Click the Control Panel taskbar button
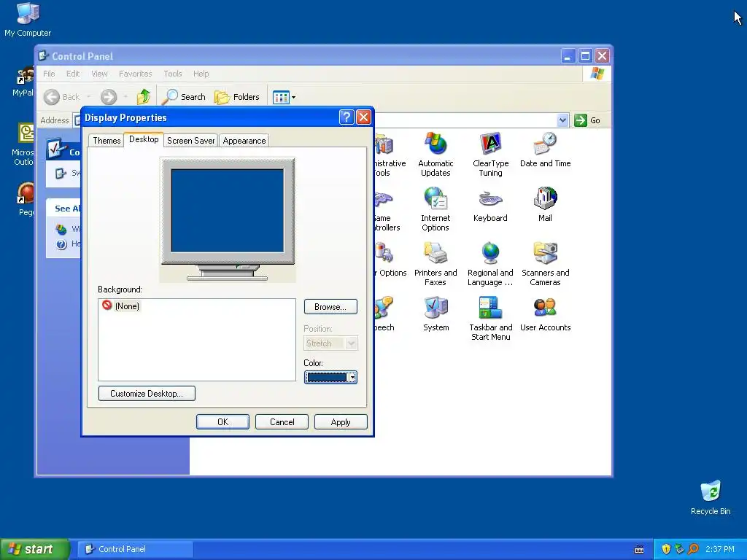The height and width of the screenshot is (560, 747). [x=135, y=549]
